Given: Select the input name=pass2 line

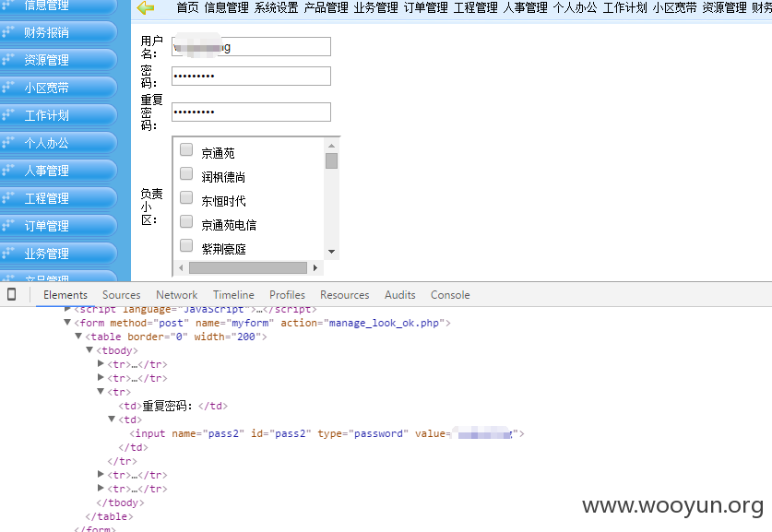Looking at the screenshot, I should coord(327,433).
